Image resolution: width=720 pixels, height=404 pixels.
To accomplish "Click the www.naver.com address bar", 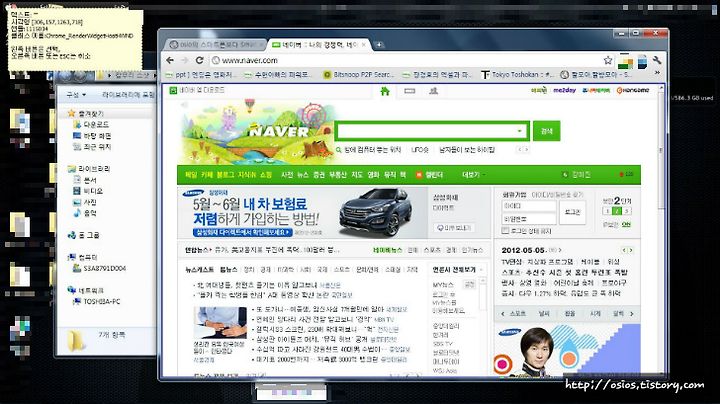I will point(404,60).
